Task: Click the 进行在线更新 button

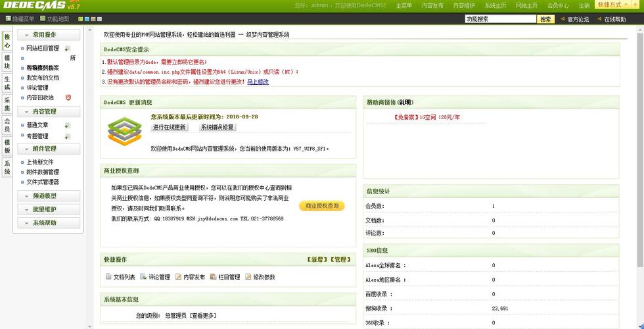Action: click(169, 127)
